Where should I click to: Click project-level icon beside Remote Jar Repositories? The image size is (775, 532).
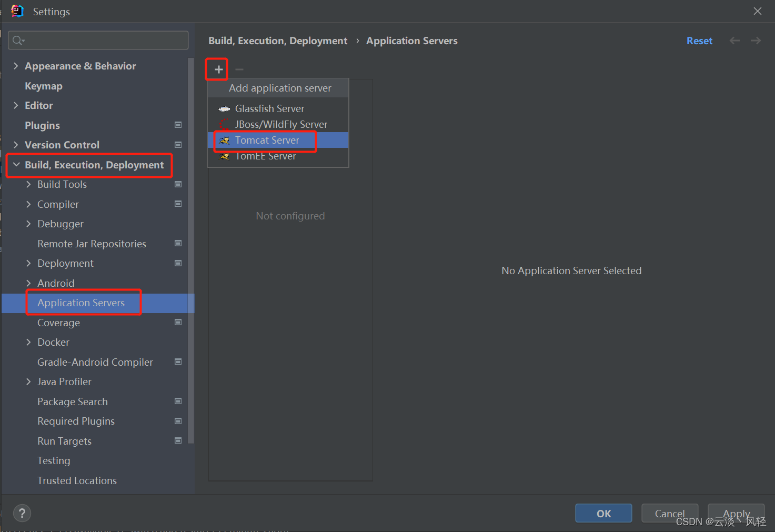pyautogui.click(x=178, y=243)
